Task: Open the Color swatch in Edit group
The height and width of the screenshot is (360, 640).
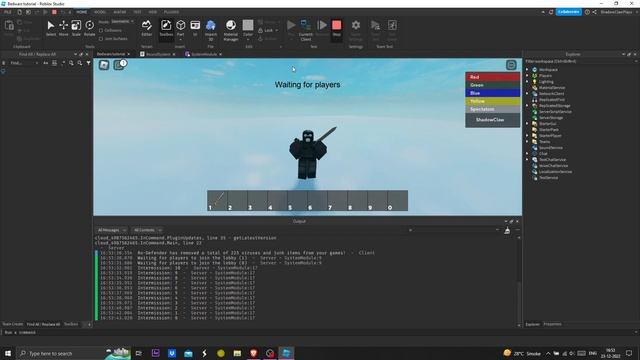Action: 248,26
